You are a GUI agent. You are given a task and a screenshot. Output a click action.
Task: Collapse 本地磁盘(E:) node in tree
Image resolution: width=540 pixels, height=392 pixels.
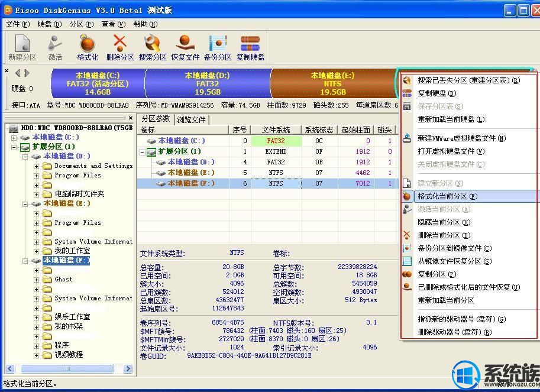25,204
